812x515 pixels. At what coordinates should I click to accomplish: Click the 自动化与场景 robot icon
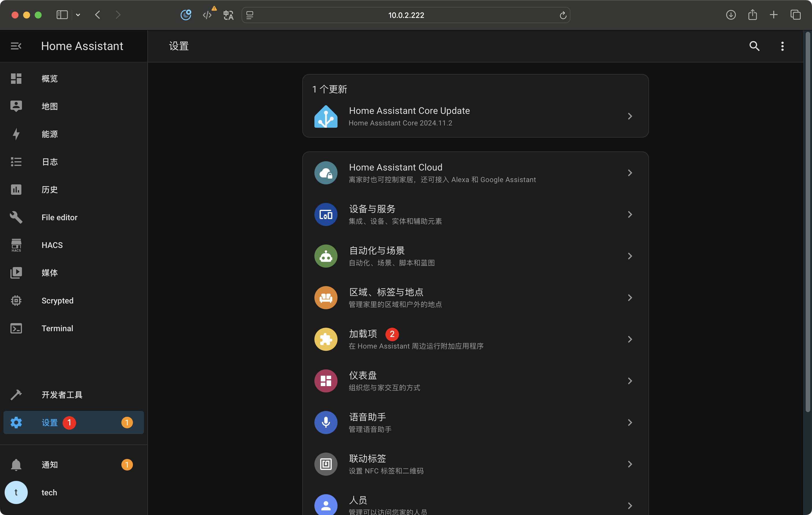coord(326,256)
